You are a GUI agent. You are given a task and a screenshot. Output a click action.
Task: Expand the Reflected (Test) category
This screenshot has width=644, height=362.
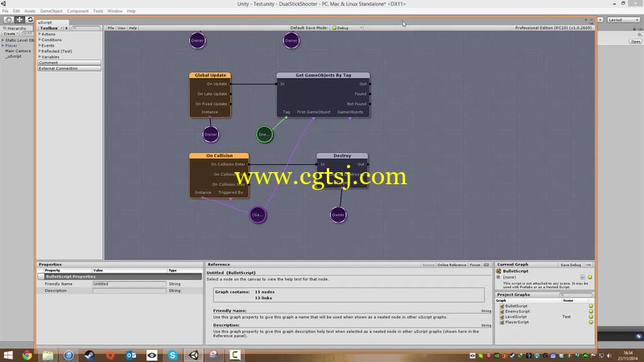pyautogui.click(x=39, y=51)
